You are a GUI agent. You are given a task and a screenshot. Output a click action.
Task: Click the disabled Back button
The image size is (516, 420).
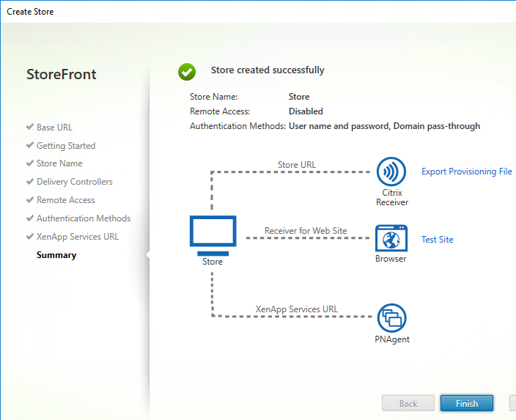tap(408, 403)
